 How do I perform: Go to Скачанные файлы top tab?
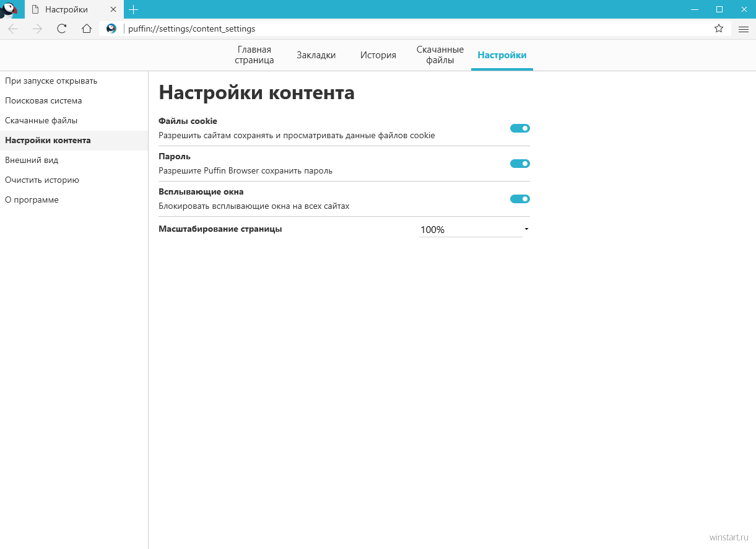pyautogui.click(x=440, y=55)
